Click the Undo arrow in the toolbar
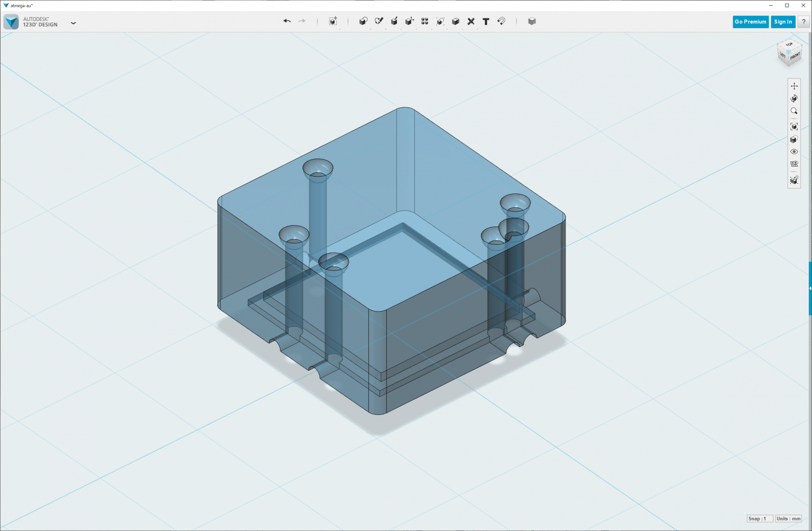The image size is (812, 531). tap(287, 21)
